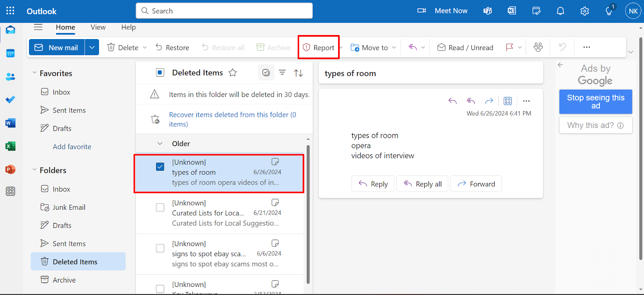Click the Report button
Screen dimensions: 644x295
click(x=319, y=47)
